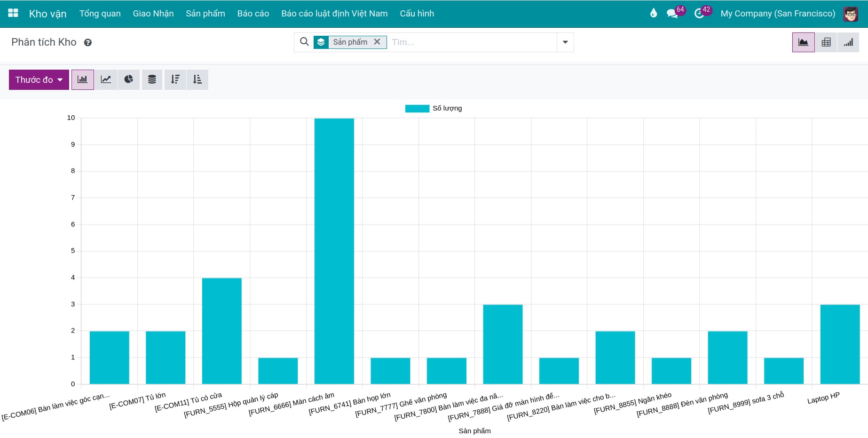
Task: Click the E-COM06 Bàn làm việc bar
Action: tap(110, 358)
